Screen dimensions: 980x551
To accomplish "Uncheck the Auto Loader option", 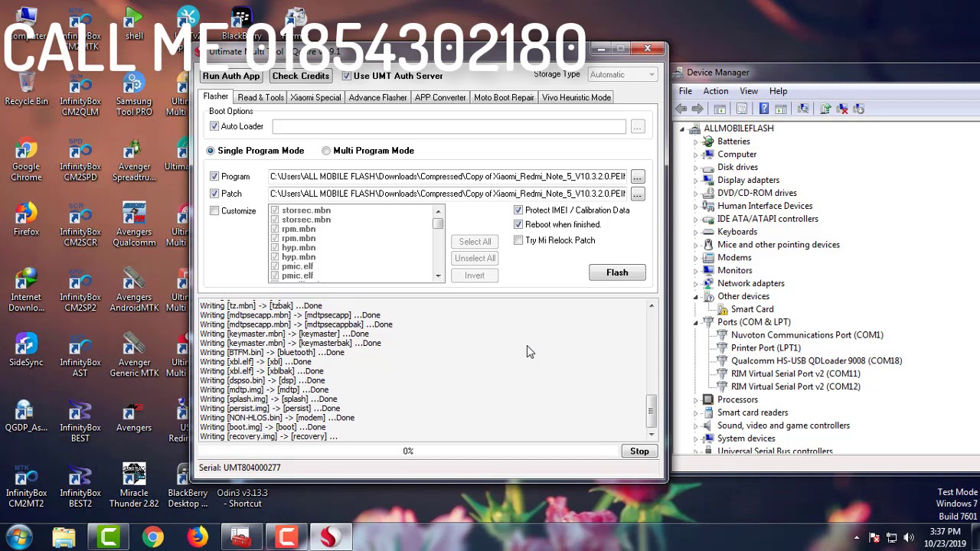I will (214, 126).
